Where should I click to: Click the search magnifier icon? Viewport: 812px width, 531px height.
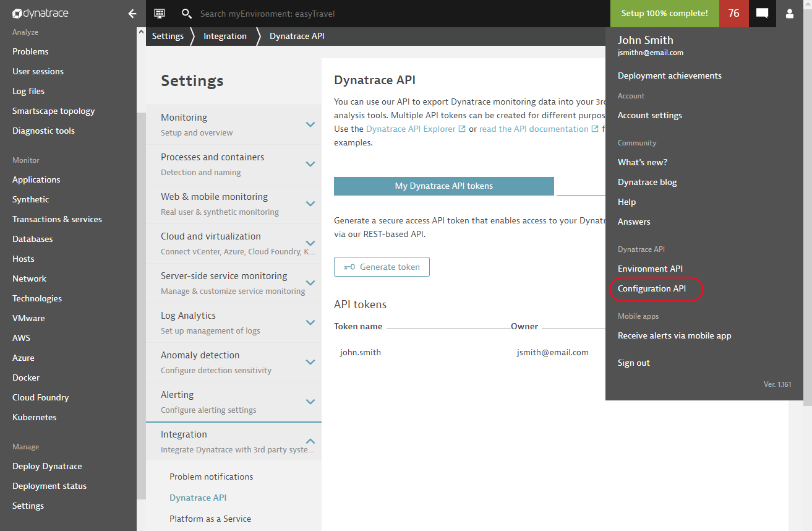(x=186, y=13)
